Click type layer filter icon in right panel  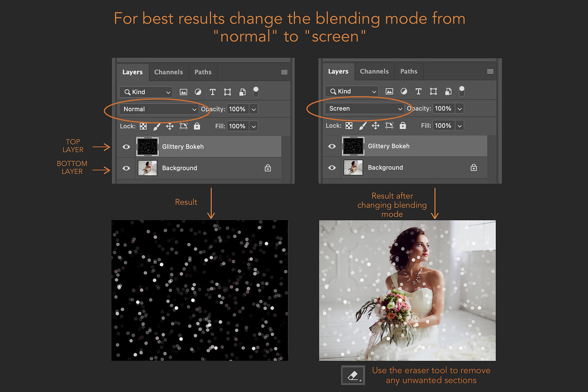click(418, 92)
